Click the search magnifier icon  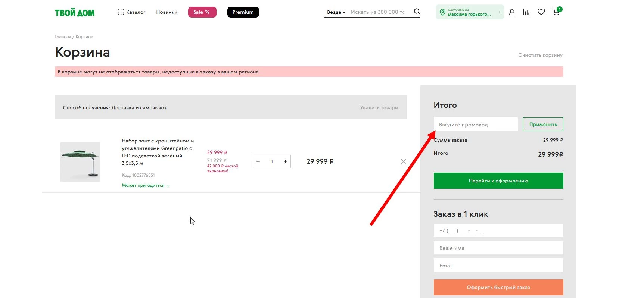[417, 12]
